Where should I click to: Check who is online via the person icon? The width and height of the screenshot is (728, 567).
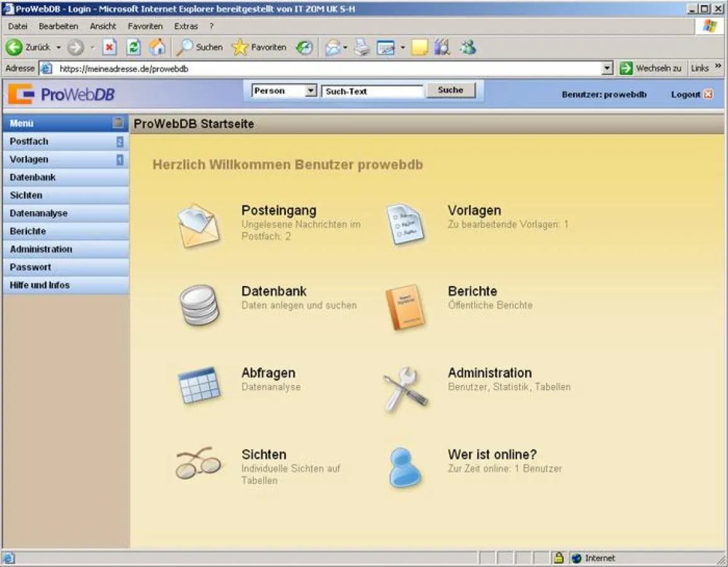click(x=404, y=466)
